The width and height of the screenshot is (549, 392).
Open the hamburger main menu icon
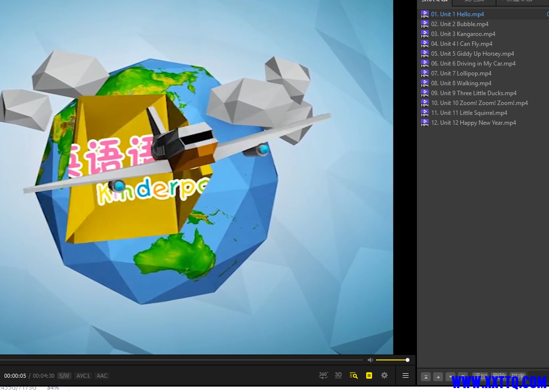(x=406, y=376)
